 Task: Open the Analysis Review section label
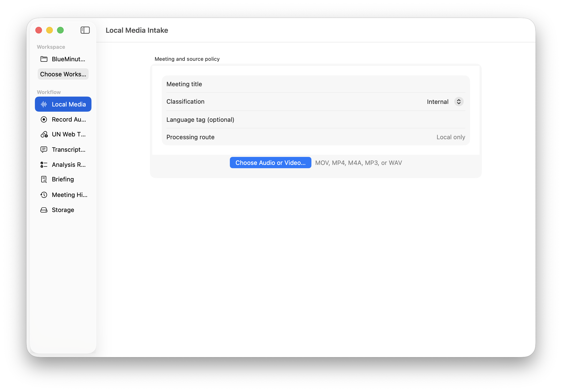coord(69,165)
